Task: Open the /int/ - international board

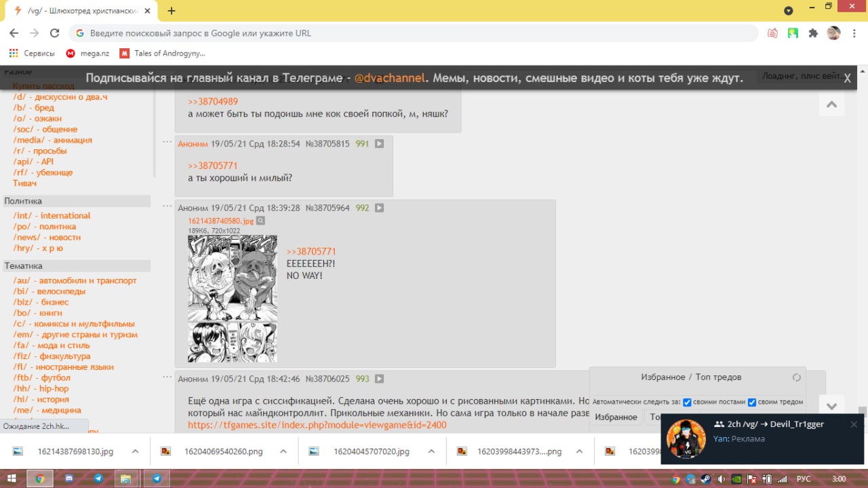Action: [x=52, y=216]
